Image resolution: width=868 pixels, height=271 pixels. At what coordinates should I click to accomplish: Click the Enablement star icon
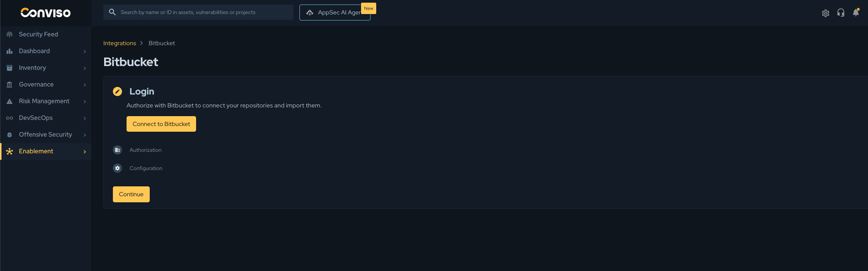[10, 151]
